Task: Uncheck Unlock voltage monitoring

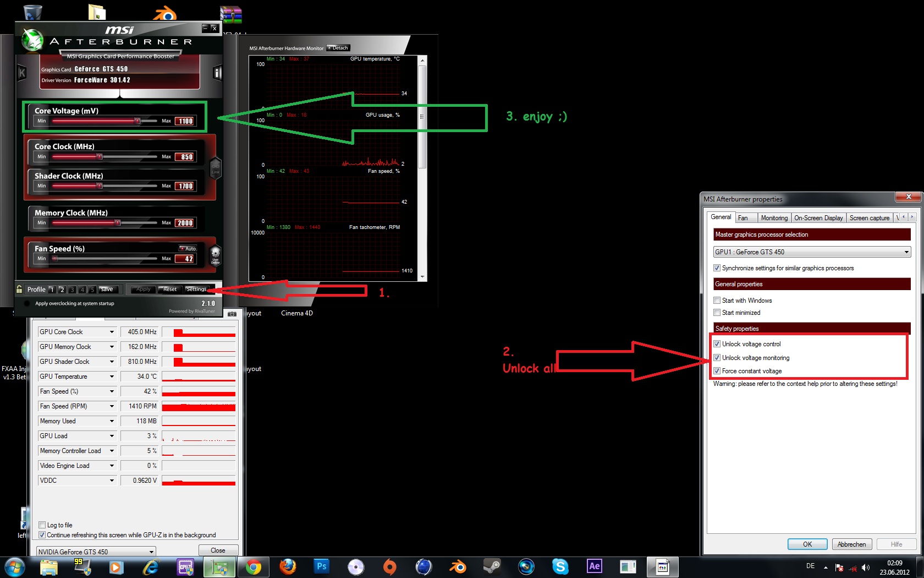Action: click(717, 358)
